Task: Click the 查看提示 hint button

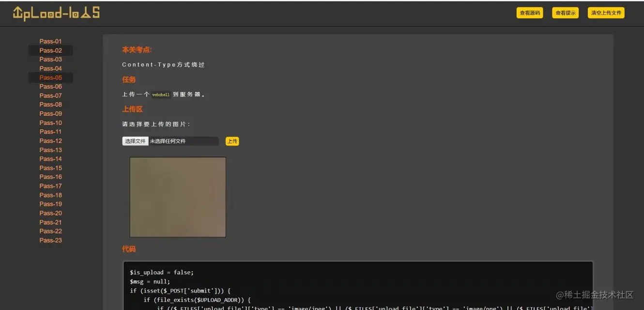Action: click(565, 13)
